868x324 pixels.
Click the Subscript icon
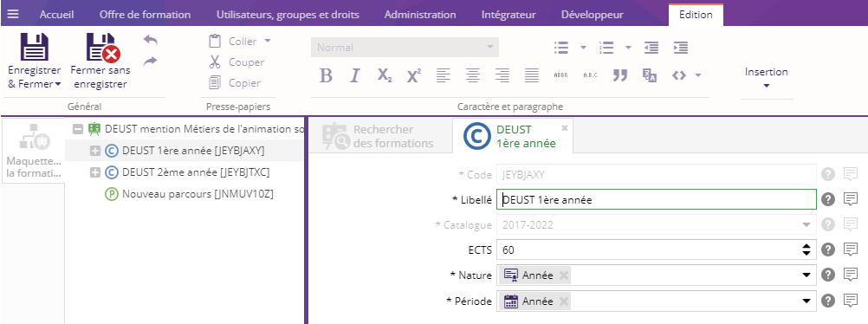(x=385, y=75)
